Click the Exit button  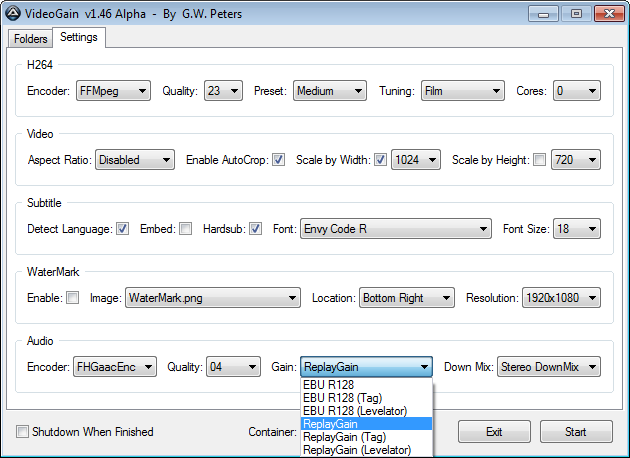click(494, 432)
